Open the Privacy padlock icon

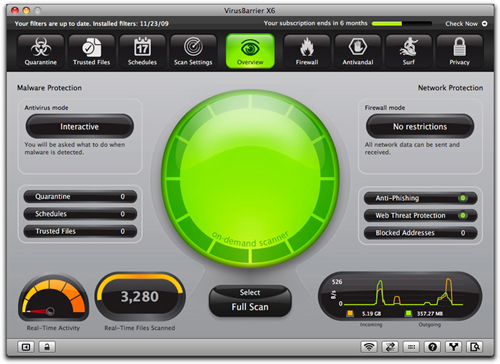point(459,52)
